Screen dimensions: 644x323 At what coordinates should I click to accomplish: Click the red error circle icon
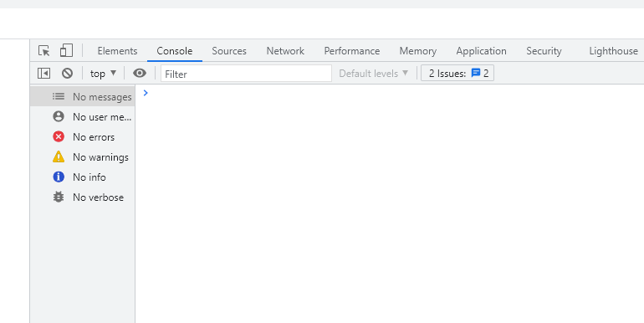pos(59,136)
